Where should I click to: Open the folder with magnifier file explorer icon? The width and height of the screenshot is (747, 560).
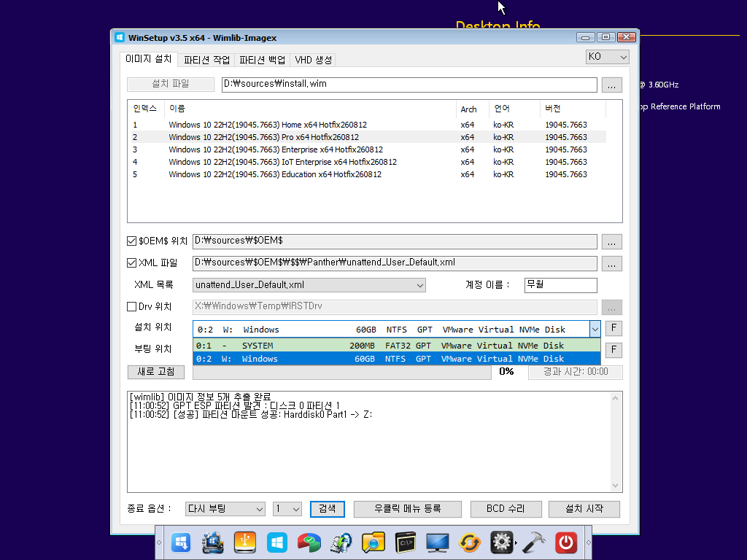point(373,542)
